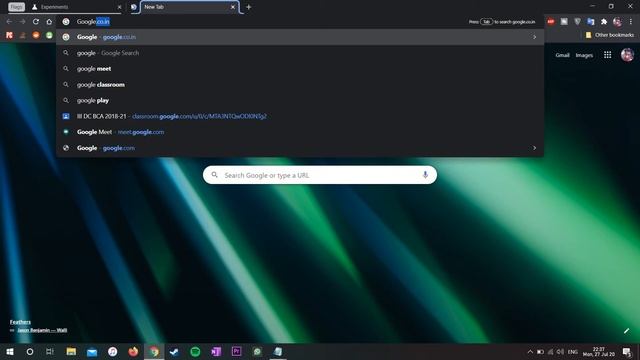The width and height of the screenshot is (640, 360).
Task: Close the Experiments tab
Action: [119, 7]
